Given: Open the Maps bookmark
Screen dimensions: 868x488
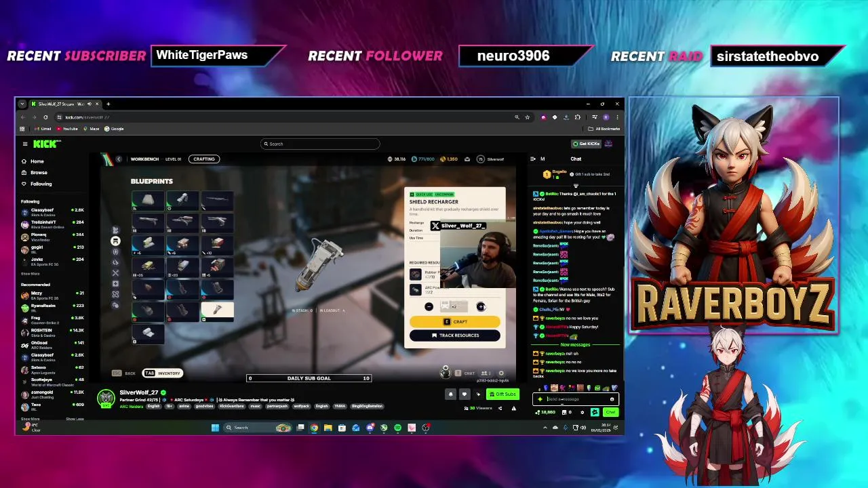Looking at the screenshot, I should click(92, 129).
